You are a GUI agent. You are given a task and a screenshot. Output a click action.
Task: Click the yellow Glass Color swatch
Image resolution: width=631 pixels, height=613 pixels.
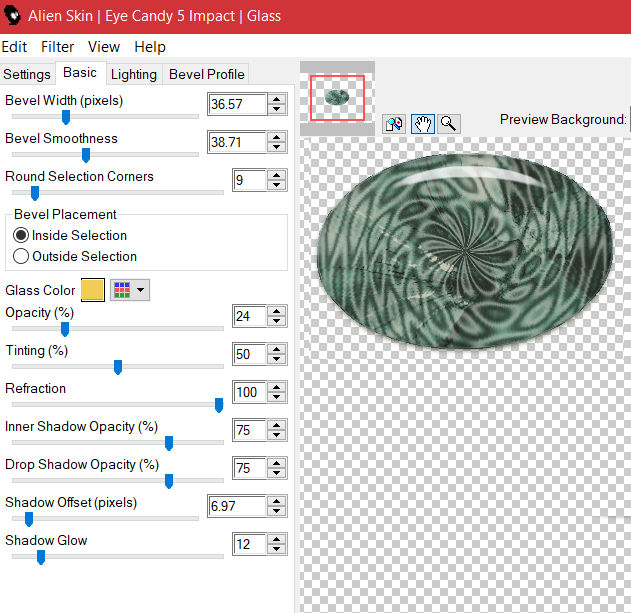pos(92,290)
